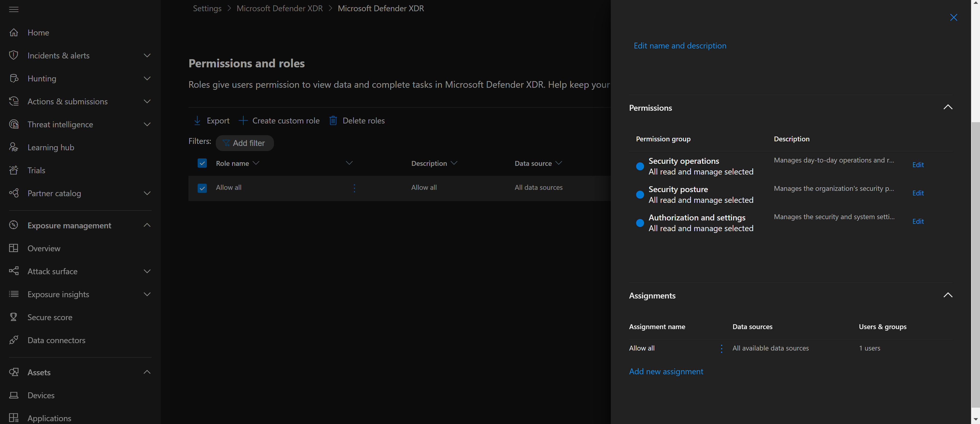Click the Allow all assignment name
The image size is (980, 424).
tap(642, 348)
